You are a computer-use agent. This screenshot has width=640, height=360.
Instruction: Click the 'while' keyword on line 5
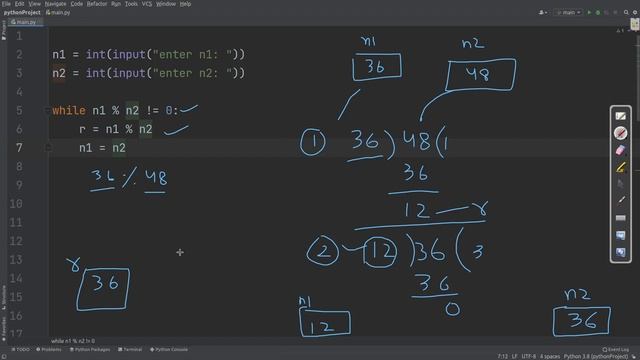(69, 111)
